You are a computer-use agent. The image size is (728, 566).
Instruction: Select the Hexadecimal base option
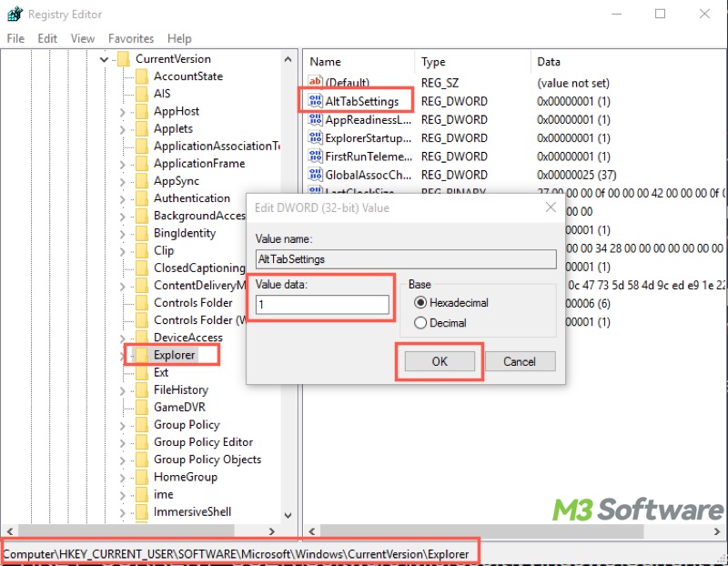(450, 303)
